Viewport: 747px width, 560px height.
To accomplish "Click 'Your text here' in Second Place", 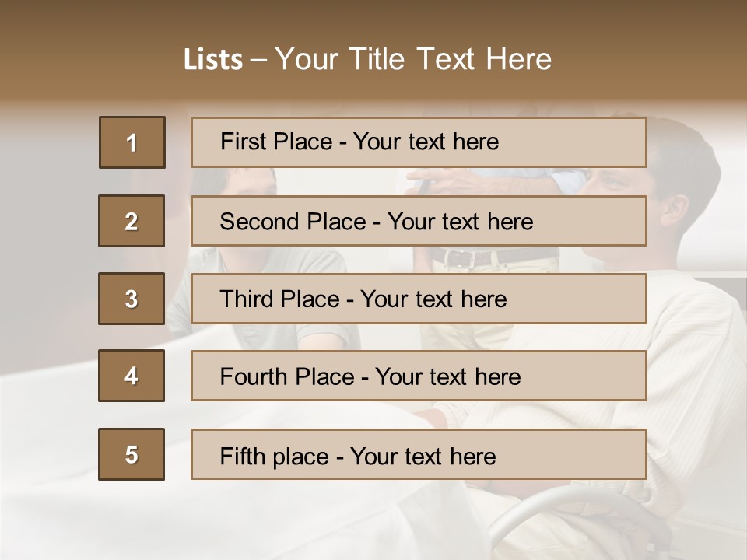I will (460, 222).
